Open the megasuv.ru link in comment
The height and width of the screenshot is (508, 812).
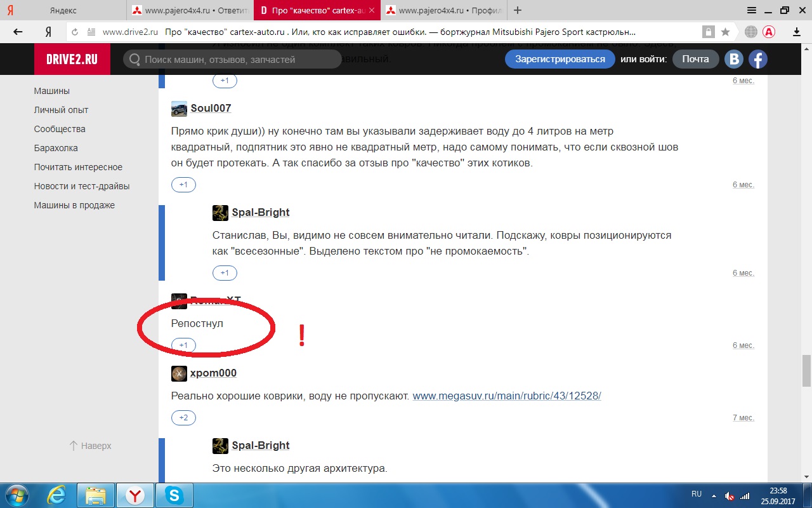pos(506,396)
